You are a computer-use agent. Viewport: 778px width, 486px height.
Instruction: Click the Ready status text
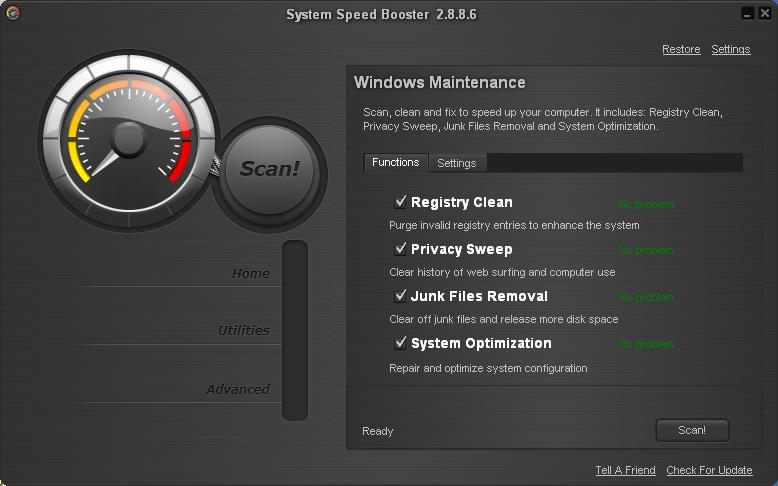coord(378,431)
